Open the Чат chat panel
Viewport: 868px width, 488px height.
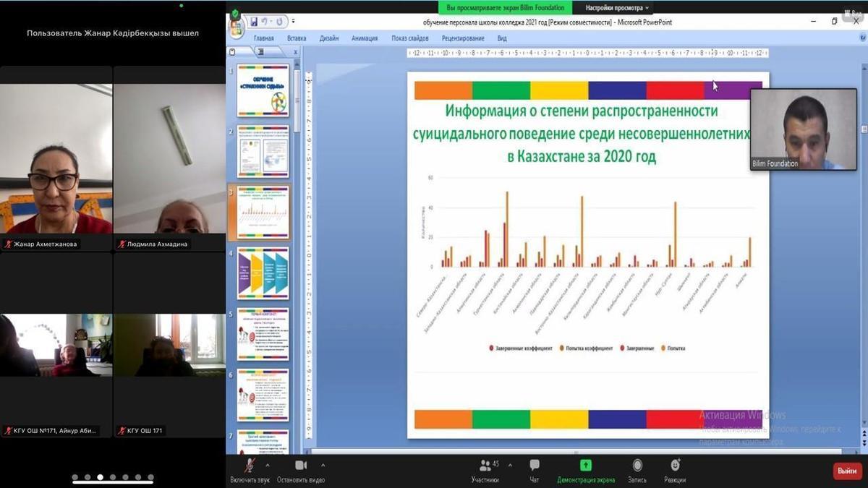(x=535, y=466)
